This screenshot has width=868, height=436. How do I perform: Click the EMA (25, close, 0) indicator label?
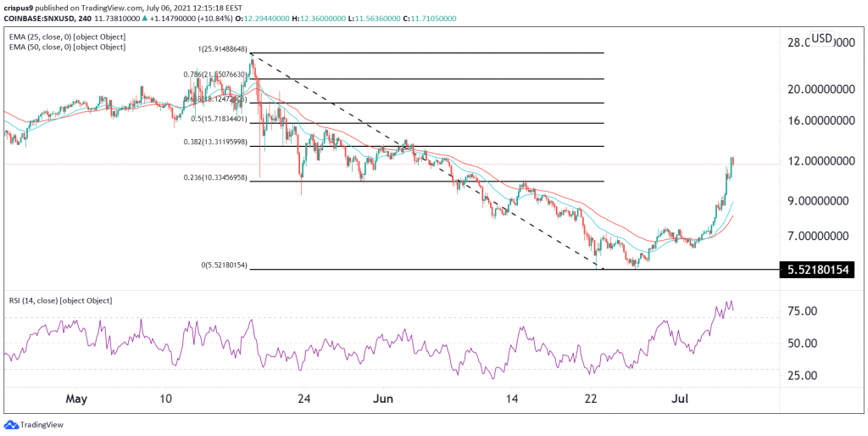tap(68, 36)
